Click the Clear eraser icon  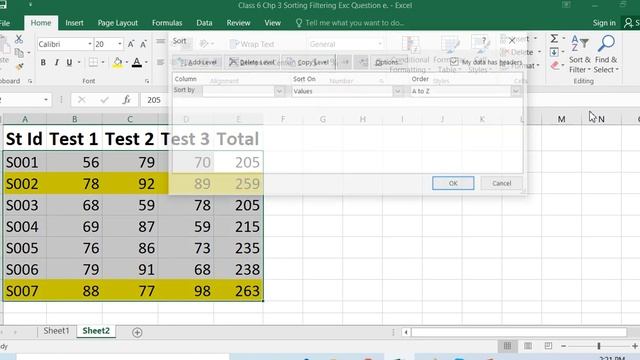coord(554,65)
